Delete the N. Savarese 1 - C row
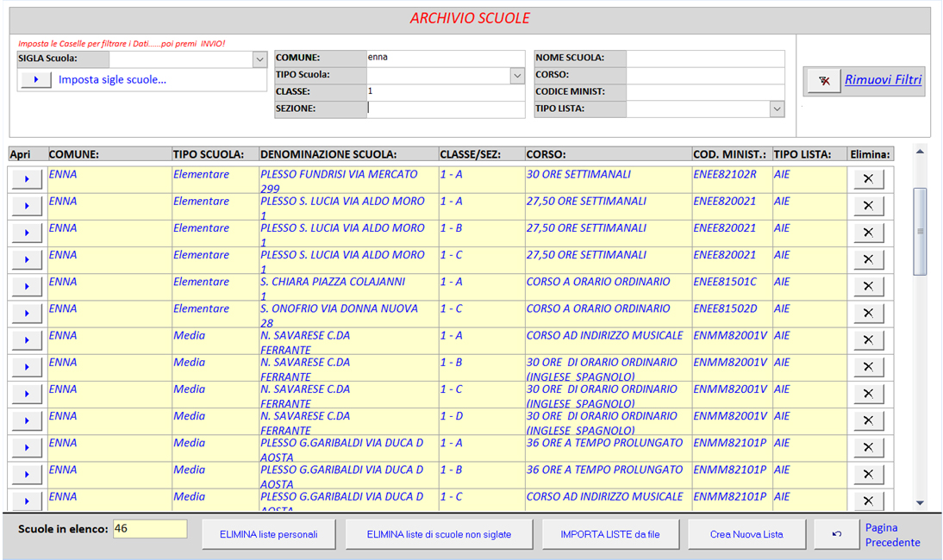The image size is (943, 560). pyautogui.click(x=868, y=394)
